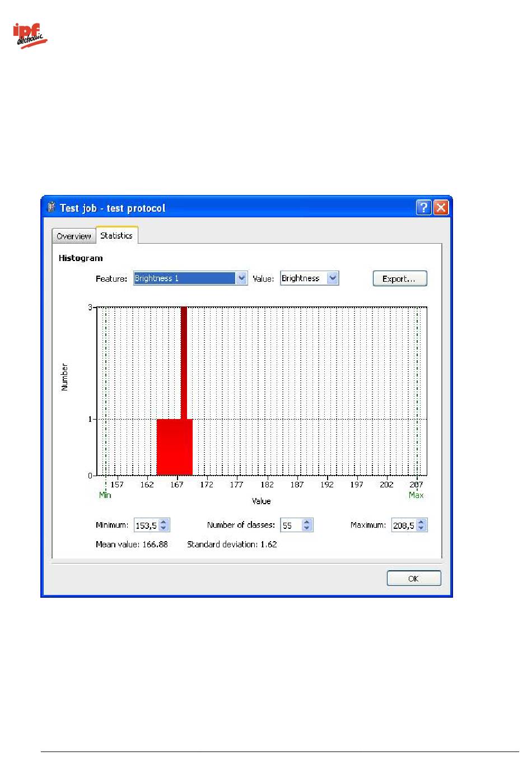The height and width of the screenshot is (777, 532).
Task: Decrease Number of classes with down arrow
Action: point(306,528)
